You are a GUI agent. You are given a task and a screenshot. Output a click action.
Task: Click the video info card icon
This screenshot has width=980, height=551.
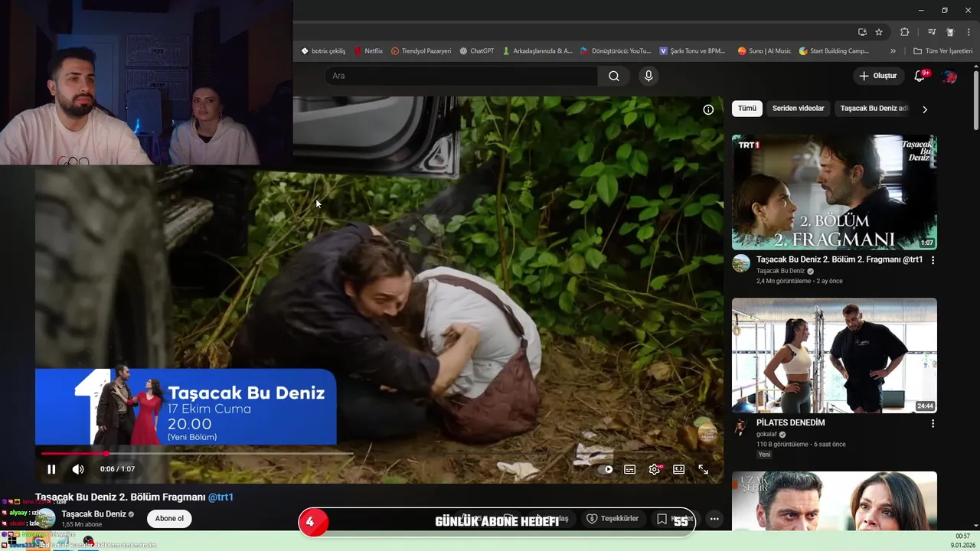tap(708, 109)
